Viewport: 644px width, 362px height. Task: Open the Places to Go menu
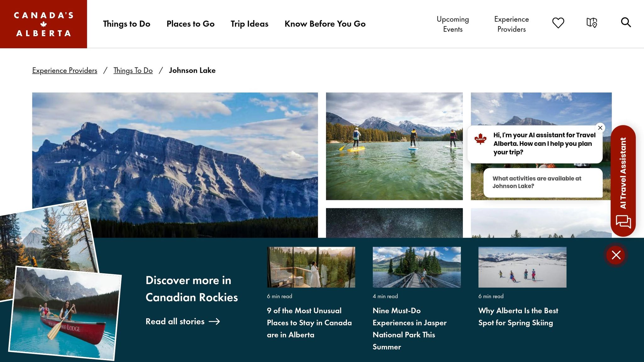(190, 24)
